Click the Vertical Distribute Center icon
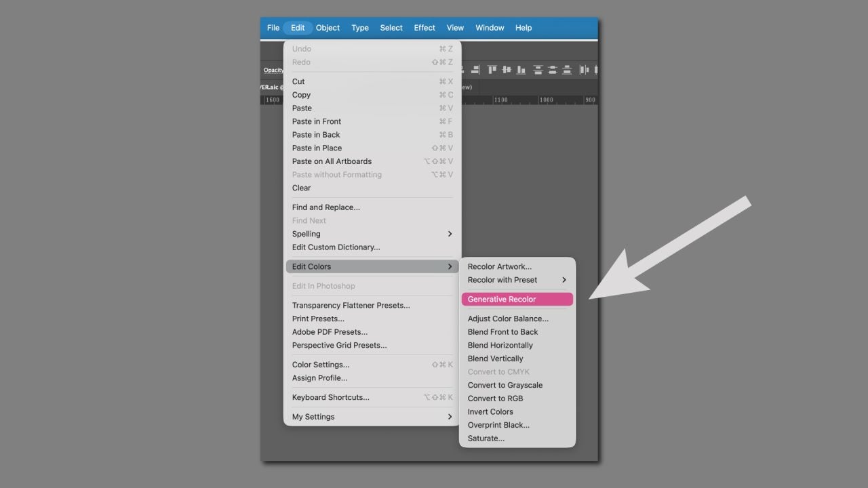 click(x=553, y=70)
